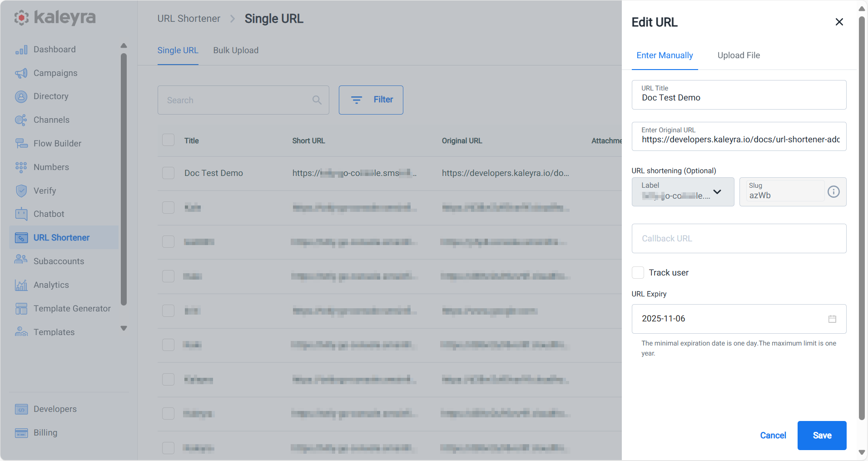This screenshot has width=868, height=461.
Task: Click the Numbers grid icon
Action: [x=21, y=167]
